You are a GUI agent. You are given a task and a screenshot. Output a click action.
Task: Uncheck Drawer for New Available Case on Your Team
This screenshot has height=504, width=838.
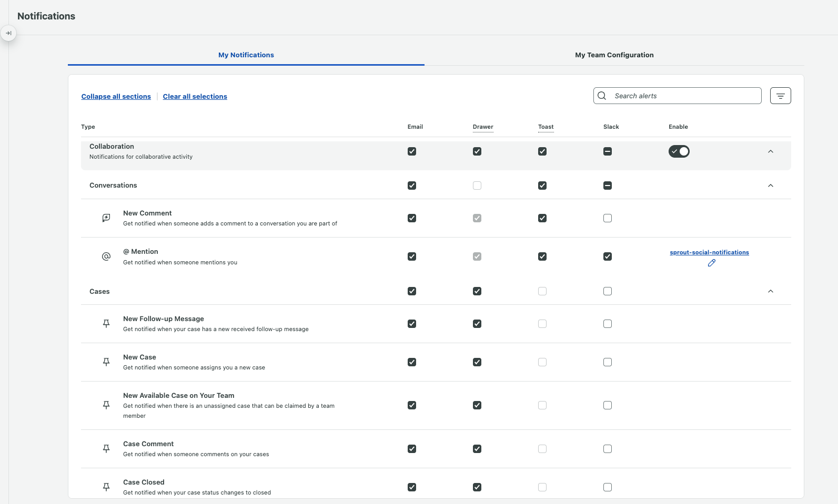pyautogui.click(x=477, y=405)
